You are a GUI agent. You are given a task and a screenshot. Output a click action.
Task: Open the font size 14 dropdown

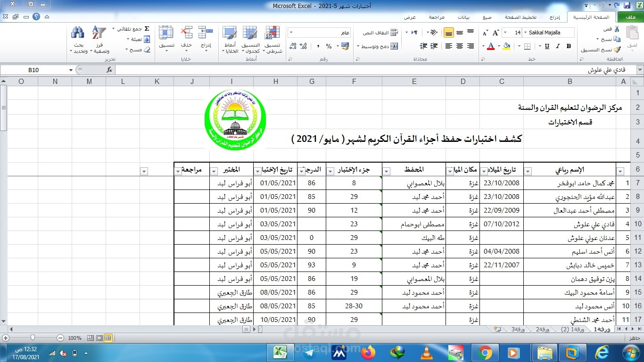click(x=505, y=33)
